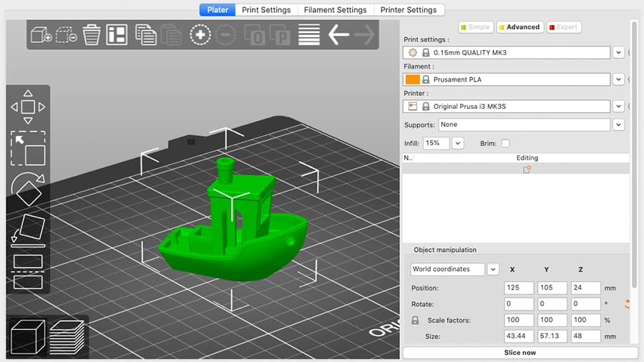The image size is (644, 362).
Task: Open the Printer Settings tab
Action: [409, 10]
